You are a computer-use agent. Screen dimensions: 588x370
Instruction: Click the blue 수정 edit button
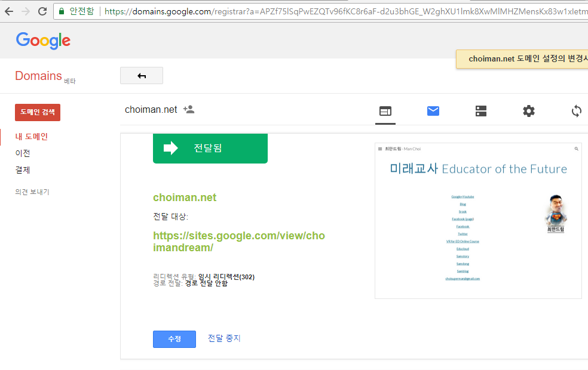click(174, 339)
